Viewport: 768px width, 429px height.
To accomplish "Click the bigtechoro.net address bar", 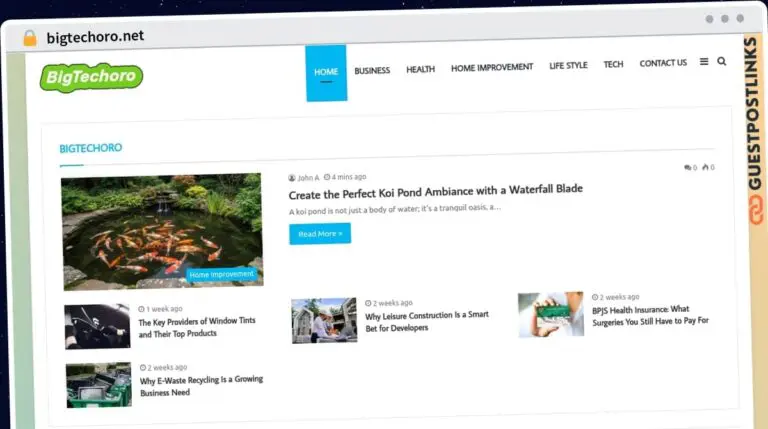I will coord(96,37).
